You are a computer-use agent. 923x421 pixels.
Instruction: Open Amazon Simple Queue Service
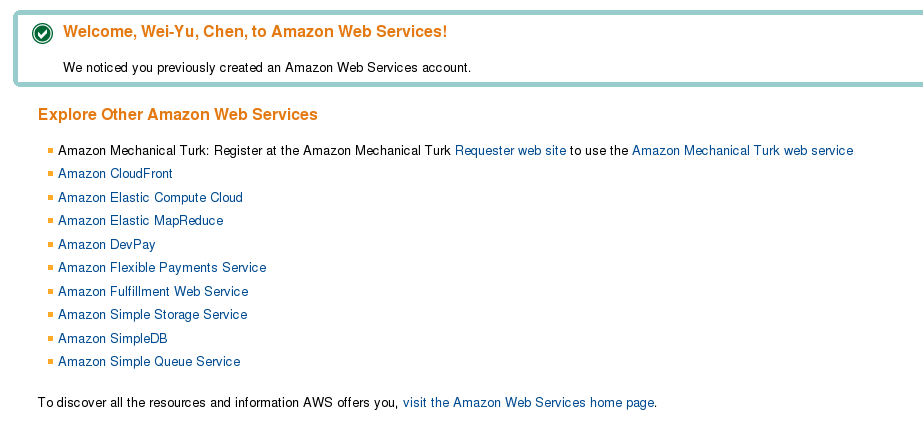(149, 362)
